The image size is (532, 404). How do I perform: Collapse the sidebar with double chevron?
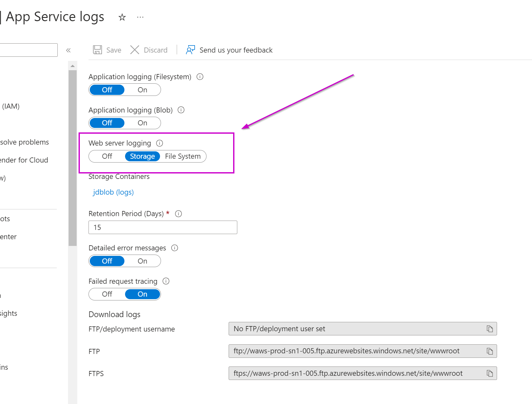point(68,50)
